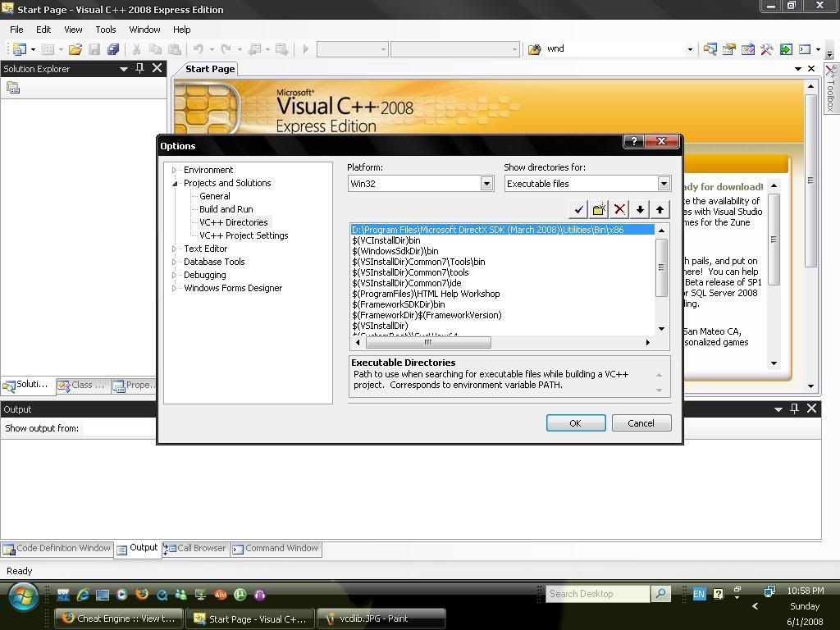This screenshot has width=840, height=630.
Task: Click the Open File folder icon
Action: pyautogui.click(x=75, y=49)
